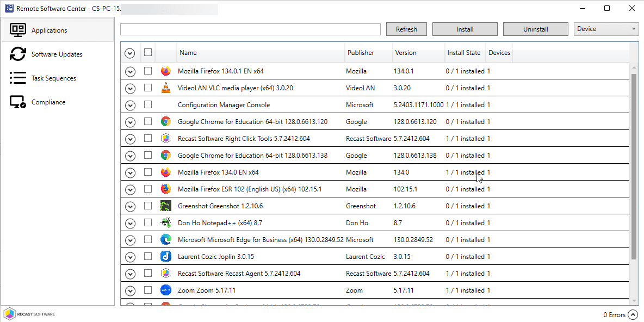Viewport: 644px width, 322px height.
Task: Click the Applications monitor icon in sidebar
Action: pos(17,30)
